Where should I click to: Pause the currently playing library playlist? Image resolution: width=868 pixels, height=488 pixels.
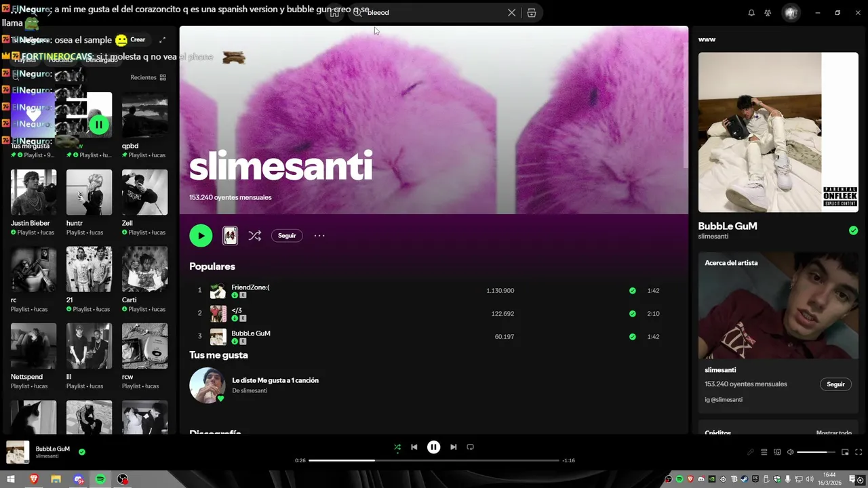click(99, 125)
